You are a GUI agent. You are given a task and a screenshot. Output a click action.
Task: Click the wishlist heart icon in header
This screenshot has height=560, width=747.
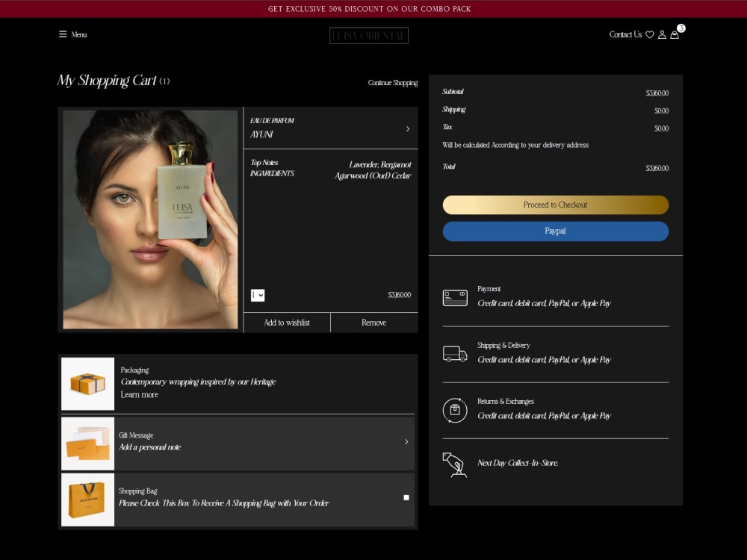pyautogui.click(x=649, y=35)
